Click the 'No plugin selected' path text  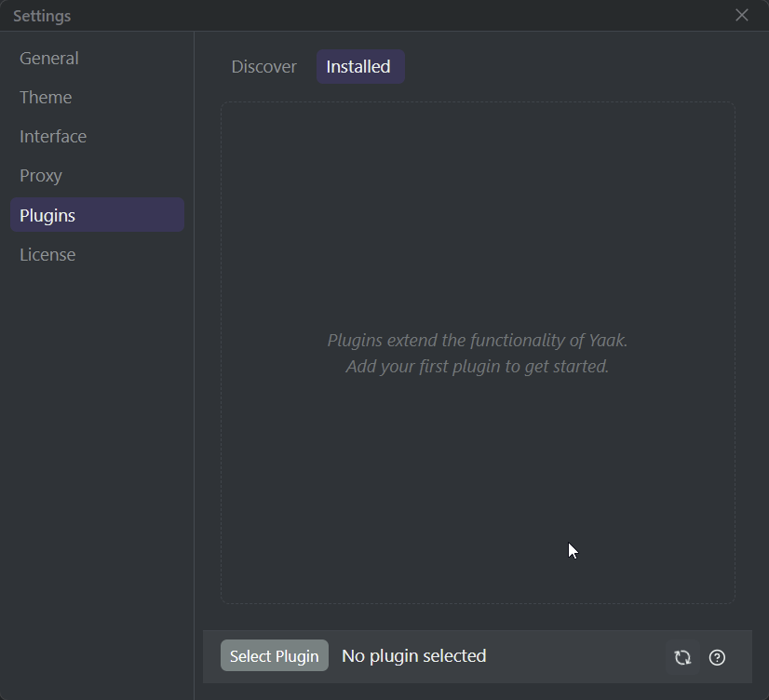click(414, 656)
